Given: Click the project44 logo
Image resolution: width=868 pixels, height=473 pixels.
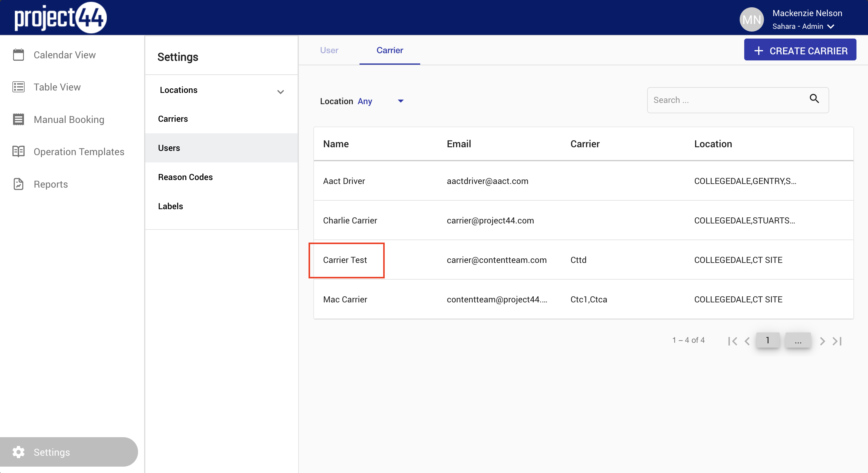Looking at the screenshot, I should 61,18.
